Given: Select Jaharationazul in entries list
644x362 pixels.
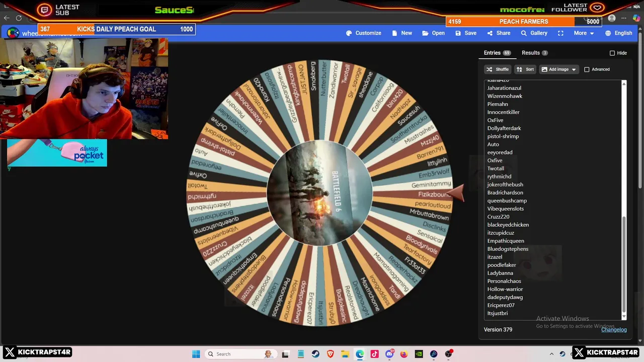Looking at the screenshot, I should coord(504,88).
